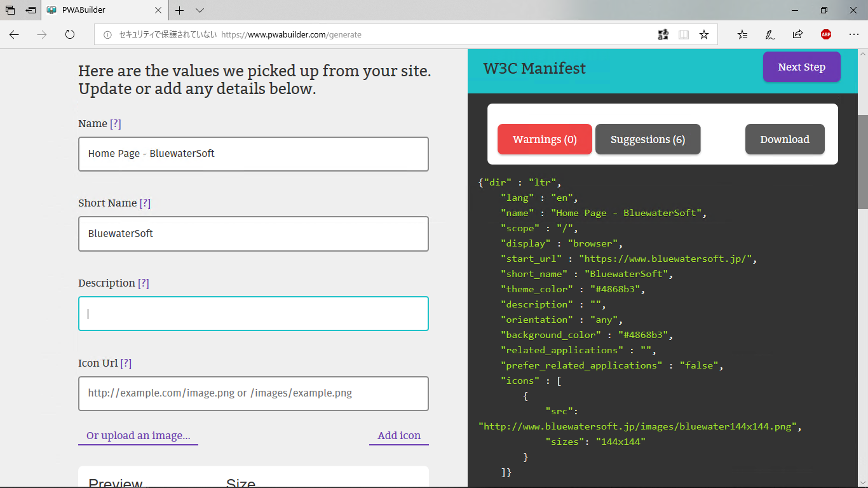Viewport: 868px width, 488px height.
Task: Click the Add icon link
Action: (x=399, y=436)
